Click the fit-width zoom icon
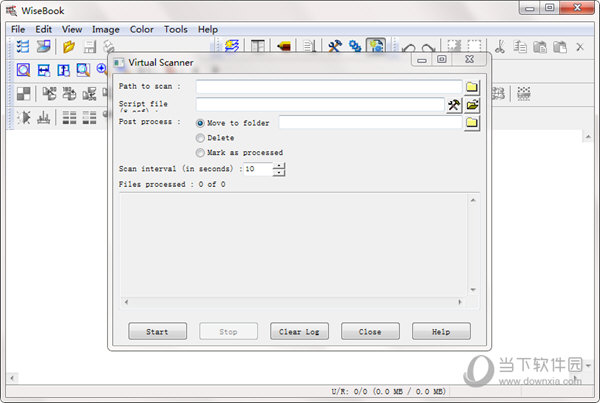This screenshot has height=403, width=600. [x=44, y=70]
